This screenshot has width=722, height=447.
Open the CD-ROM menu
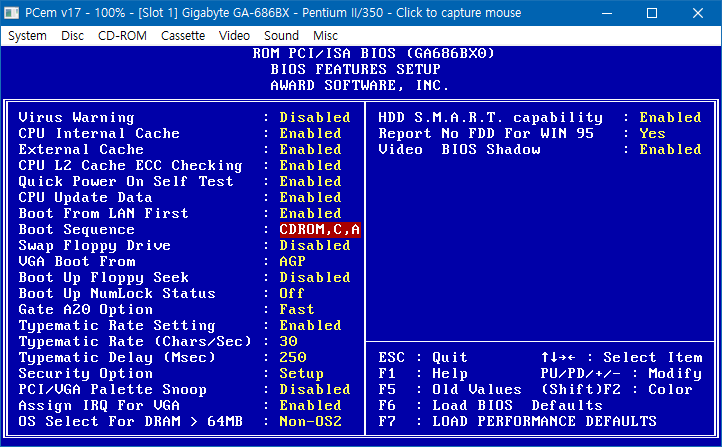tap(122, 35)
